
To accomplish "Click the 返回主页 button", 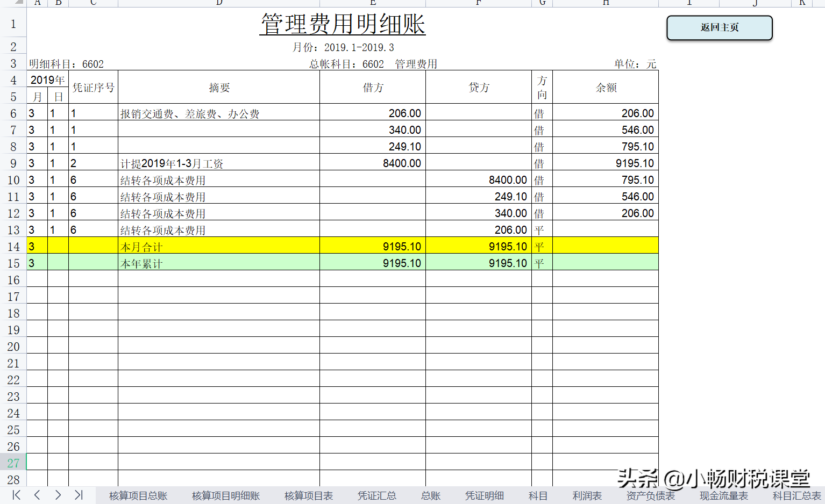I will (x=719, y=27).
